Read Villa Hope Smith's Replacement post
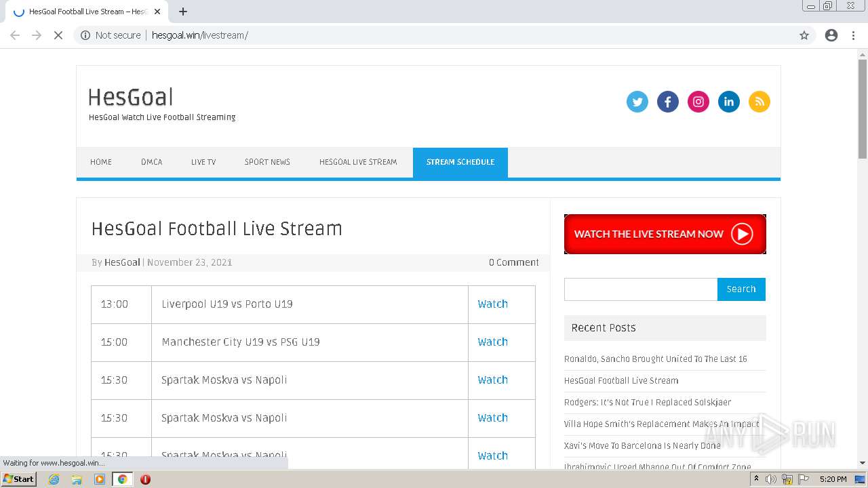This screenshot has width=868, height=488. (662, 424)
